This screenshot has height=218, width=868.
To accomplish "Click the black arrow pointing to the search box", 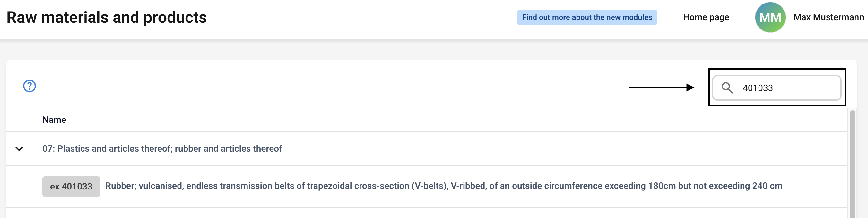I will point(661,88).
